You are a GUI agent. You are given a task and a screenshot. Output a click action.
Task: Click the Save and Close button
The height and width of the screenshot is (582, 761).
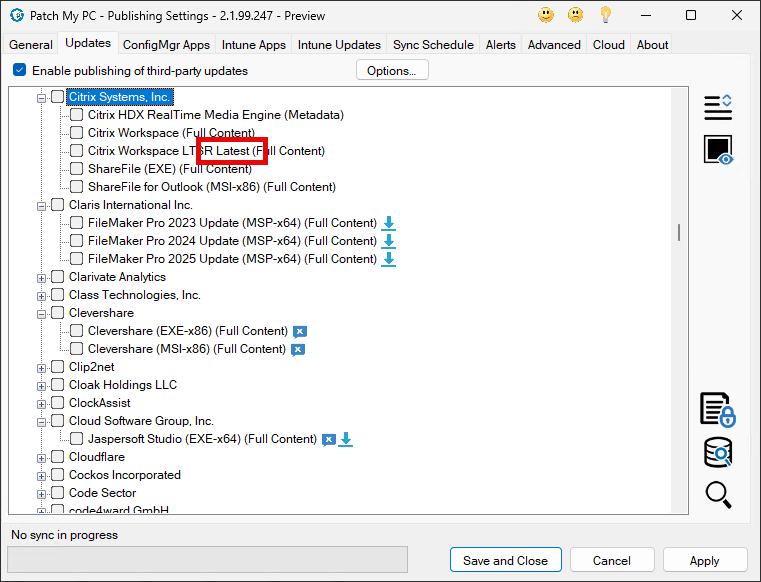tap(505, 560)
